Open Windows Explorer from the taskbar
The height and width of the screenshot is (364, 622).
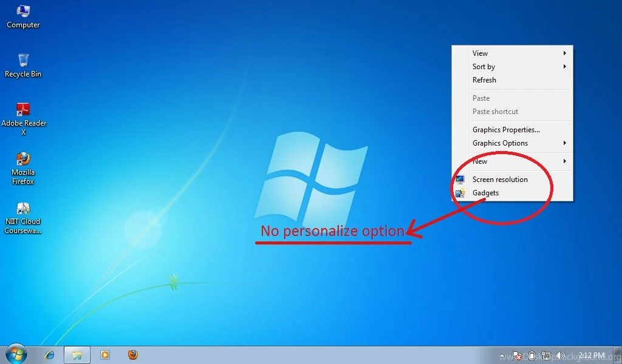click(x=77, y=355)
